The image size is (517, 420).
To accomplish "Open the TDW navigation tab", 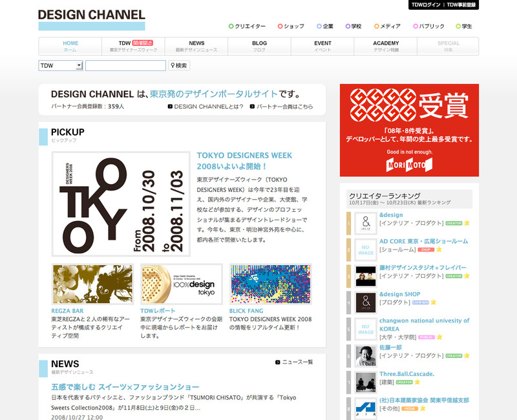I will coord(134,46).
